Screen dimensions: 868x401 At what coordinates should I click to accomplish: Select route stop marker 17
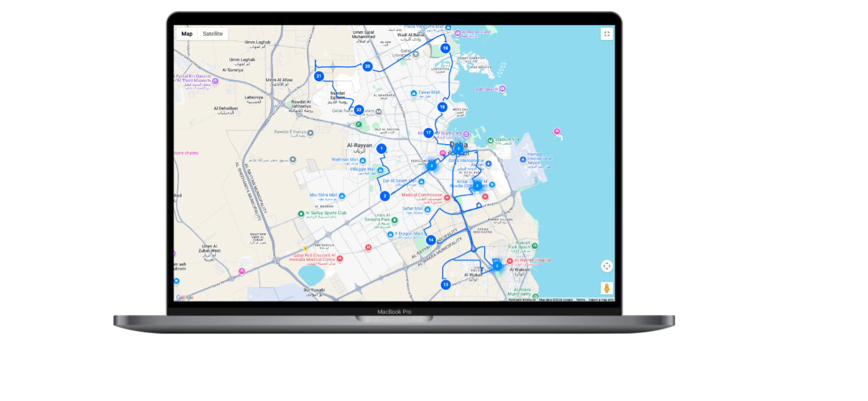[428, 132]
